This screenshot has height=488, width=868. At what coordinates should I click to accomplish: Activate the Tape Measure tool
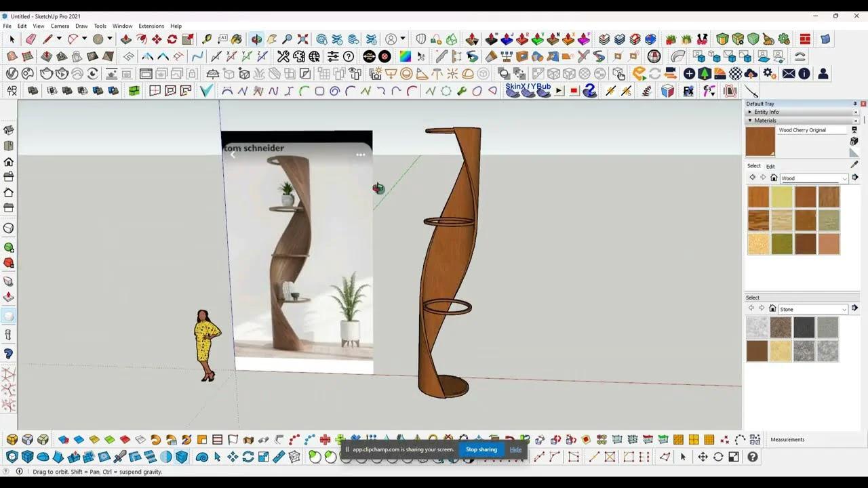pyautogui.click(x=207, y=39)
